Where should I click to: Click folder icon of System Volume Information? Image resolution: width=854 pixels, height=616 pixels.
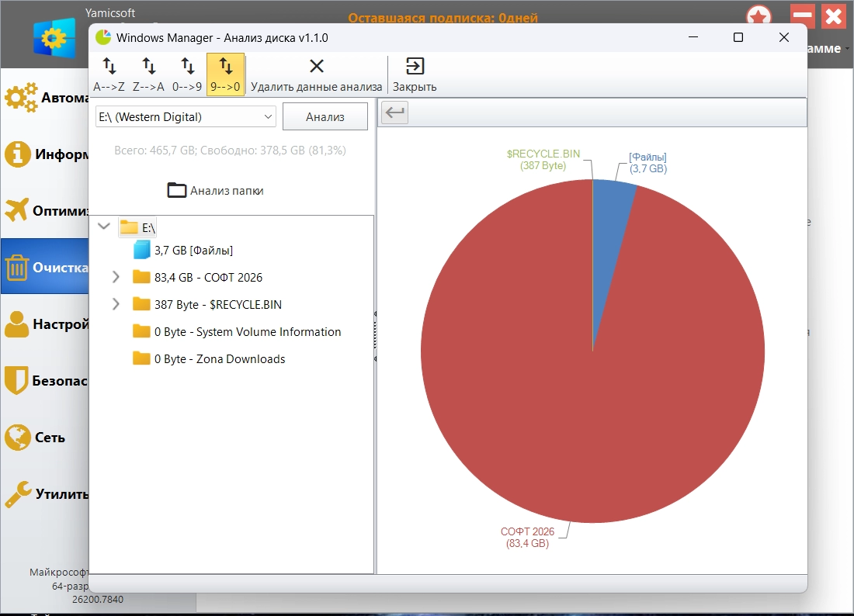pos(141,331)
